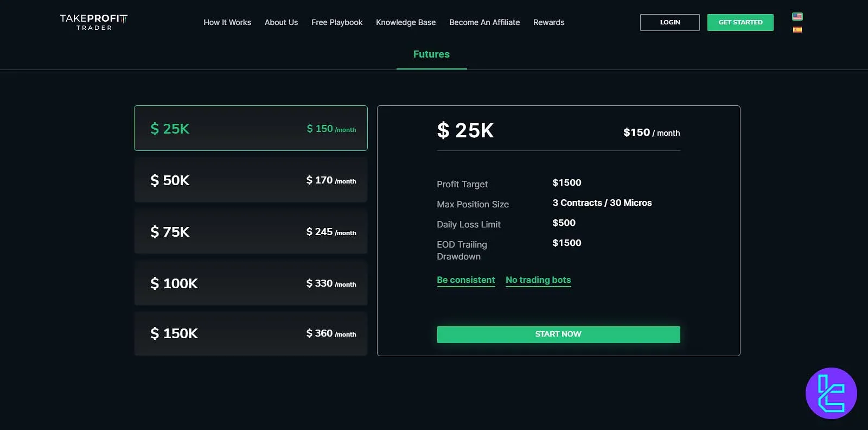The image size is (868, 430).
Task: Open the Be consistent link
Action: [x=465, y=280]
